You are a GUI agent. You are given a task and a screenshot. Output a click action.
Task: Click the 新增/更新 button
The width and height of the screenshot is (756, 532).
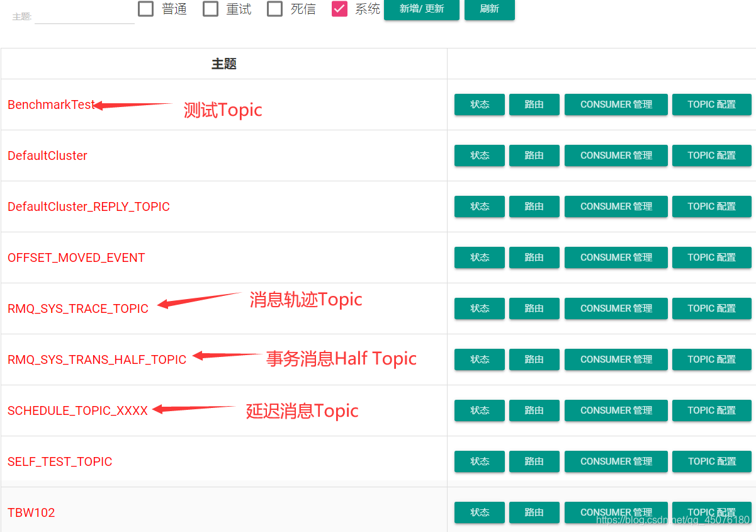(x=422, y=9)
